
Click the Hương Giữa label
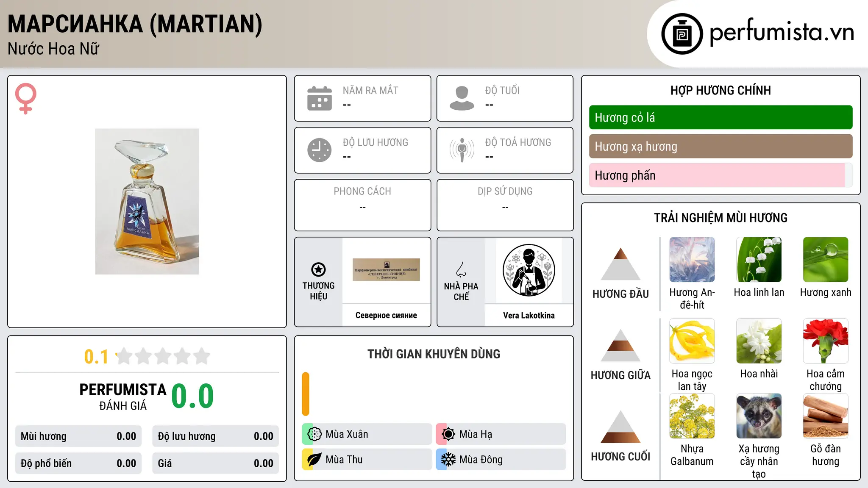pos(620,375)
